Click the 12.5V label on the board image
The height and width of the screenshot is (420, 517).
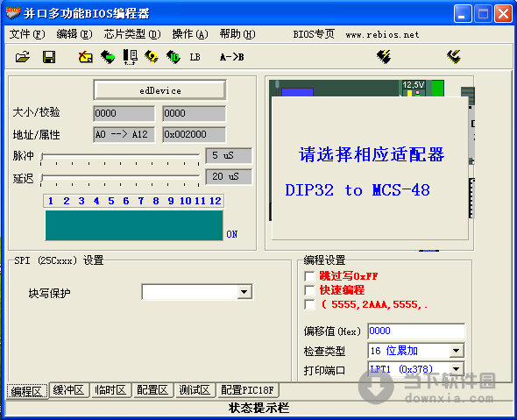click(x=414, y=85)
